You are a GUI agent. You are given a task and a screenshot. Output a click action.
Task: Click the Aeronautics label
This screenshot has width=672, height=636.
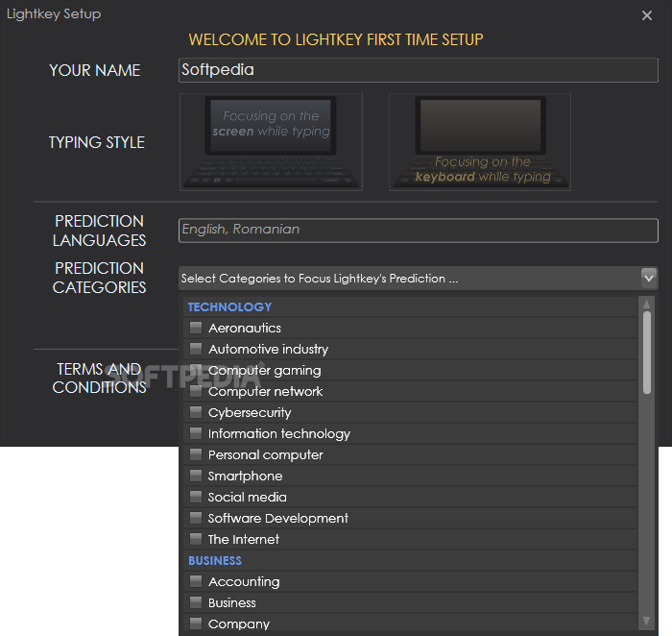tap(245, 328)
